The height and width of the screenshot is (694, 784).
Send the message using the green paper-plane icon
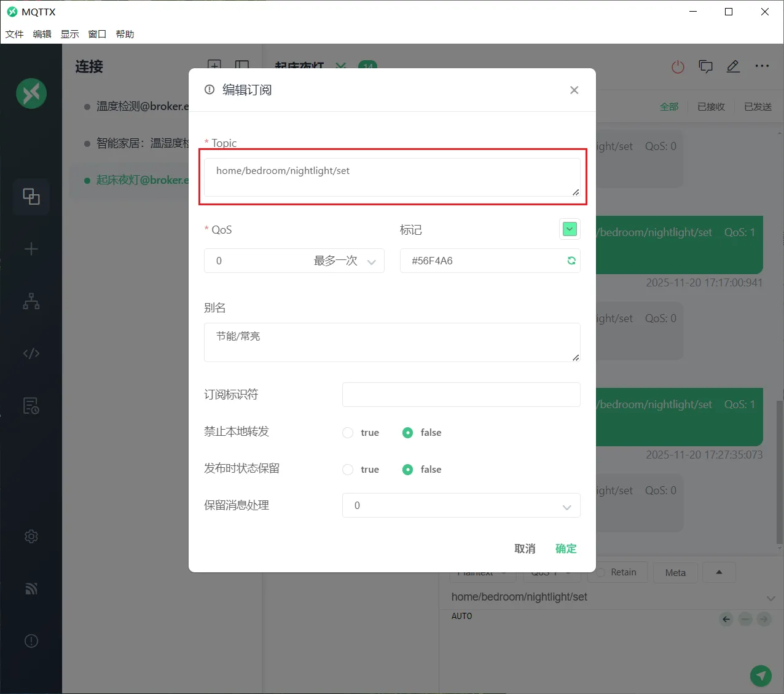pyautogui.click(x=761, y=676)
